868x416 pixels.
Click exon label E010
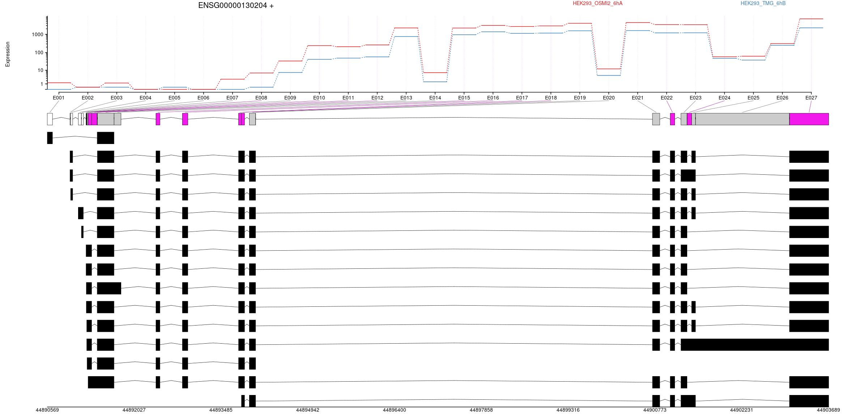(x=319, y=98)
